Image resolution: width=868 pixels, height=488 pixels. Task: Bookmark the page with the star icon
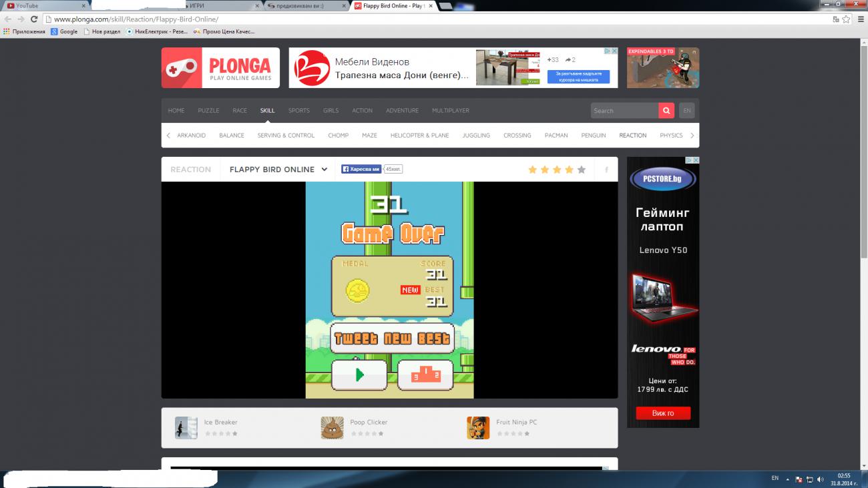point(846,19)
